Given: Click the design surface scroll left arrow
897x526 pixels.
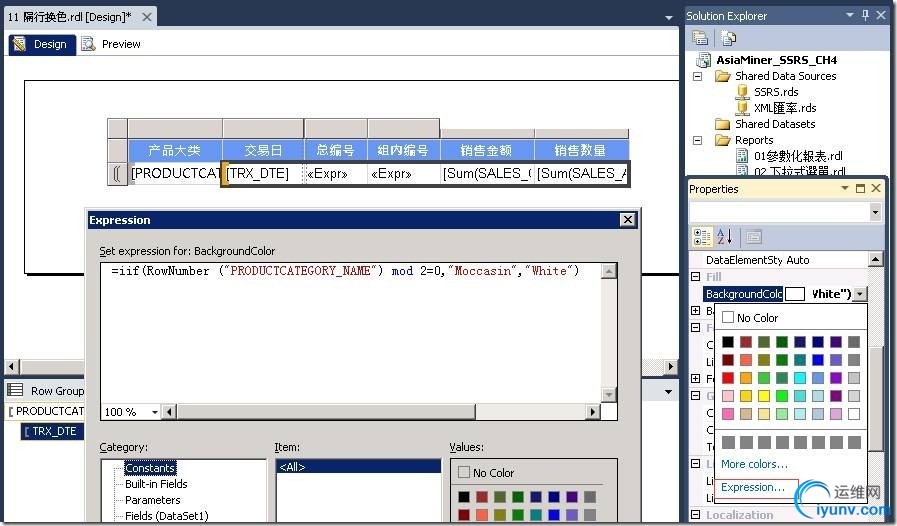Looking at the screenshot, I should coord(12,366).
